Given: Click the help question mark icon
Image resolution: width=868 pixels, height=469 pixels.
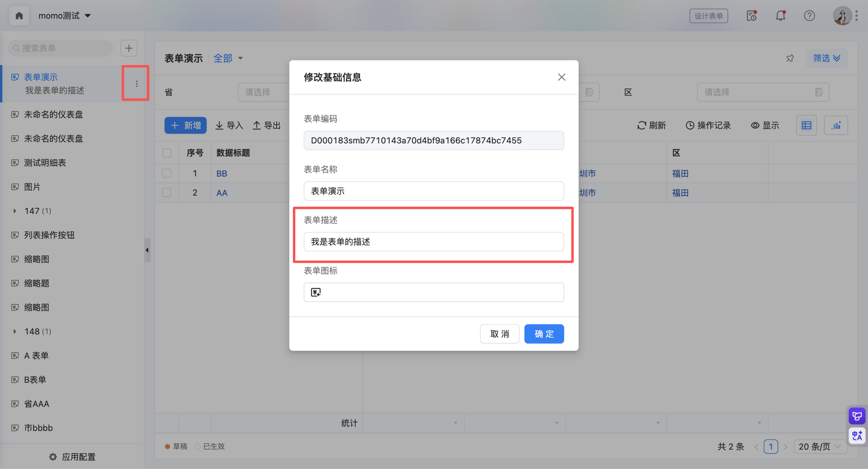Looking at the screenshot, I should (x=809, y=15).
